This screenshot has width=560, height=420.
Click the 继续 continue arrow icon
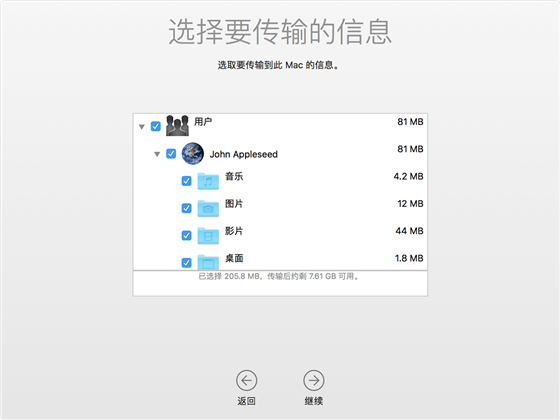(x=314, y=380)
